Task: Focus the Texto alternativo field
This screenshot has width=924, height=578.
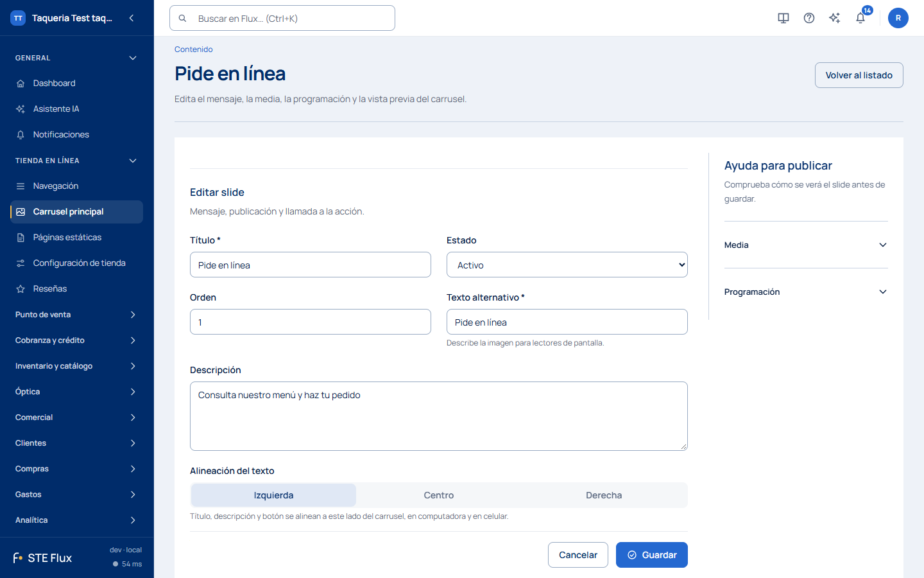Action: click(567, 322)
